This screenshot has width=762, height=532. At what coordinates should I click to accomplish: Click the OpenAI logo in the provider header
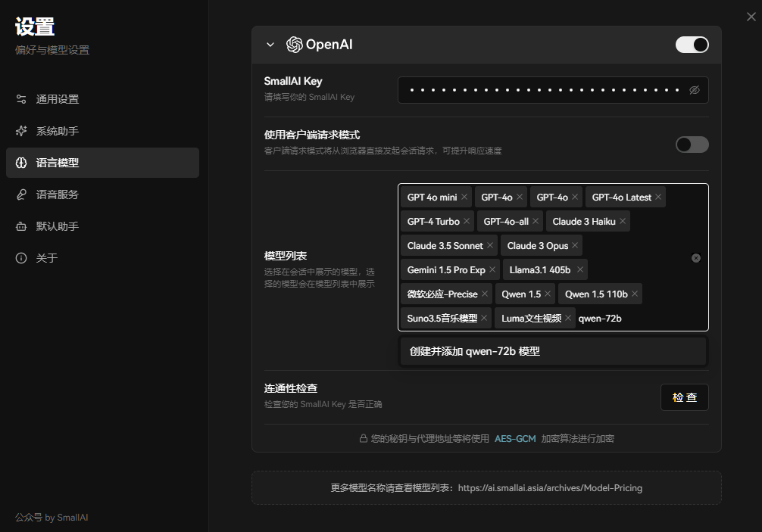click(x=294, y=45)
